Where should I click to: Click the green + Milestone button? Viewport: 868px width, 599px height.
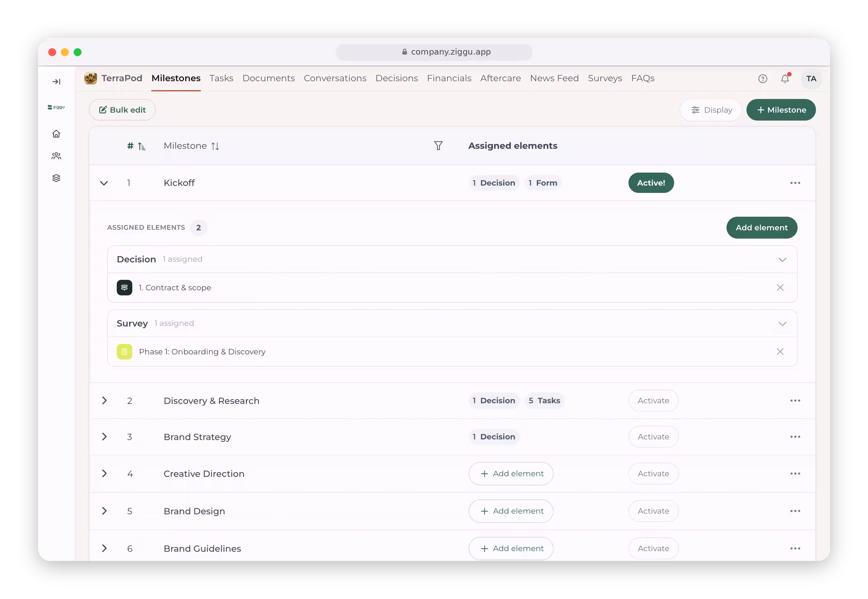[781, 110]
